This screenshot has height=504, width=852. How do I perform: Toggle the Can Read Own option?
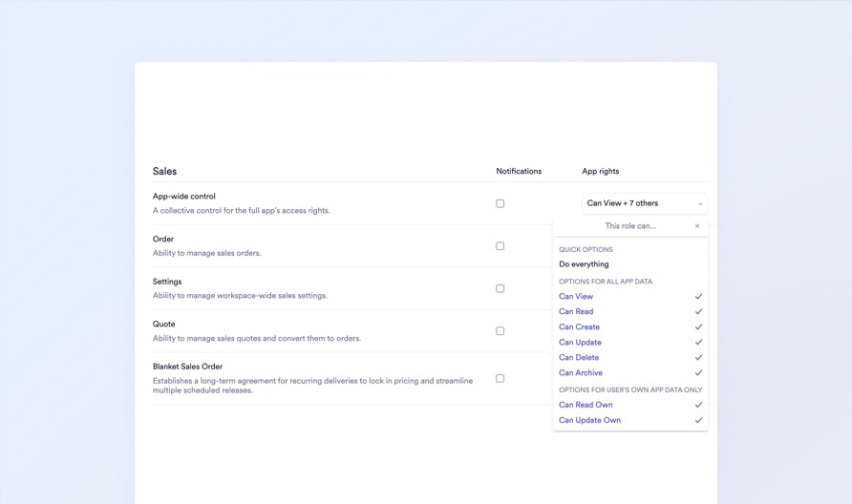[630, 405]
